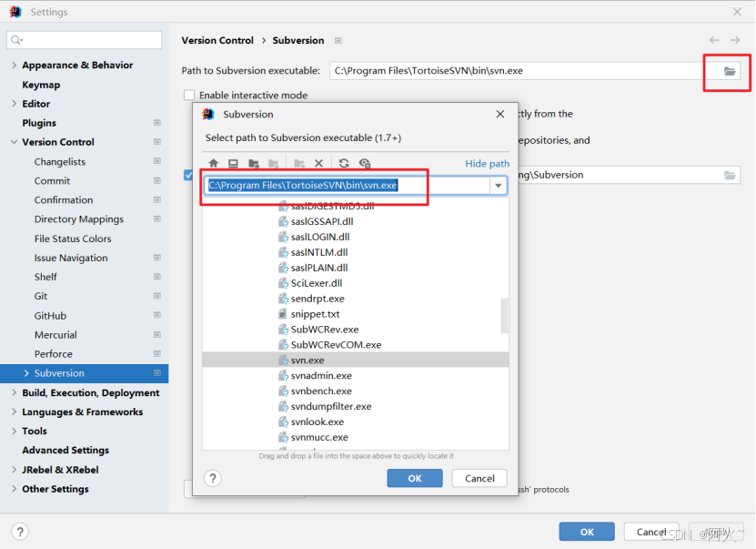Navigate forward with the right arrow
Viewport: 756px width, 549px height.
(735, 40)
